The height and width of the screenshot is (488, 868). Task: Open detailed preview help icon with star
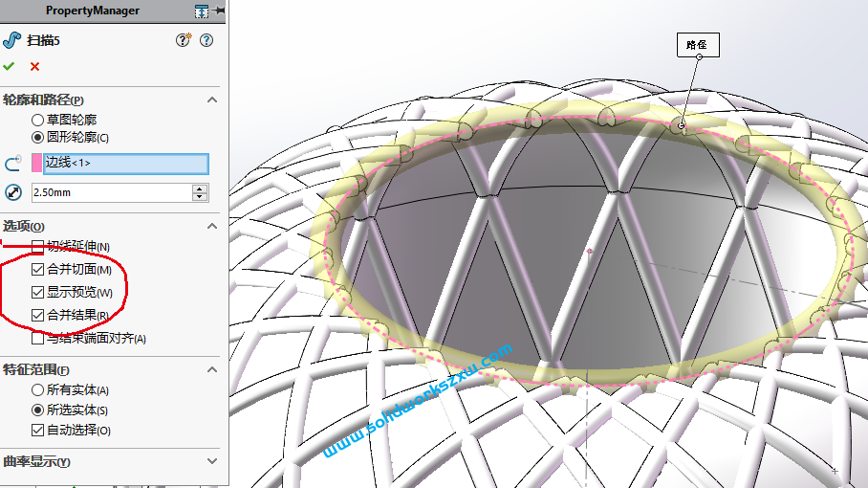(x=184, y=40)
